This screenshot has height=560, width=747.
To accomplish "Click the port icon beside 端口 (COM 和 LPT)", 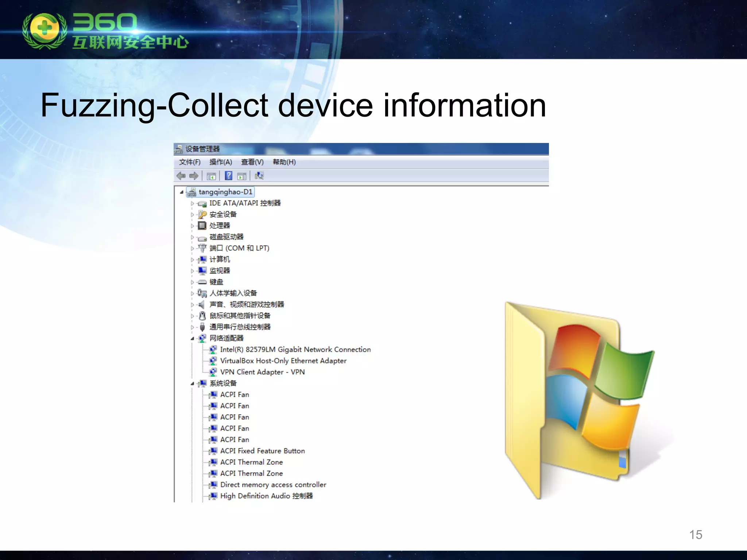I will [x=202, y=248].
